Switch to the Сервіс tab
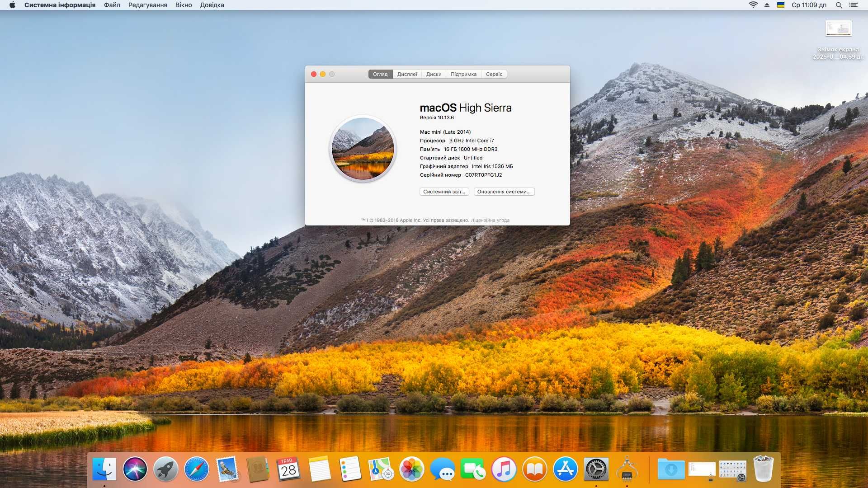Viewport: 868px width, 488px height. (494, 74)
